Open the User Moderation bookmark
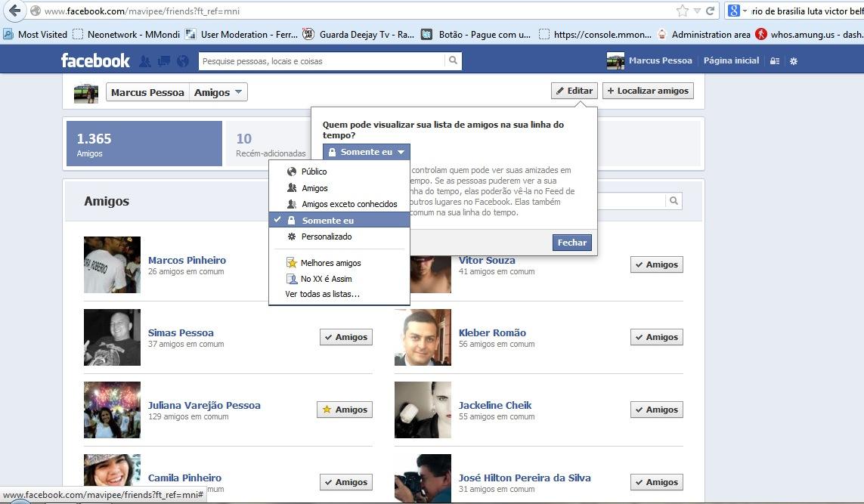Viewport: 864px width, 504px height. (x=241, y=34)
